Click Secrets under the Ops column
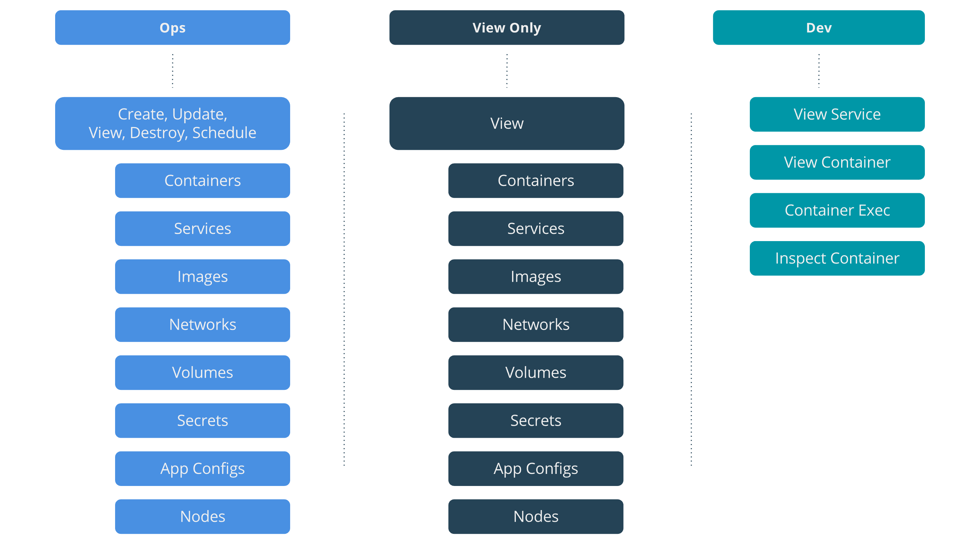The width and height of the screenshot is (980, 549). click(202, 421)
